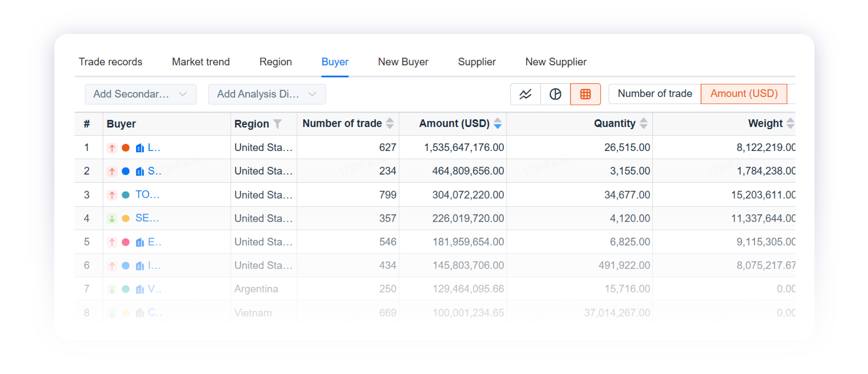The image size is (868, 374).
Task: Click the up-trend arrow in row 3
Action: pos(112,195)
